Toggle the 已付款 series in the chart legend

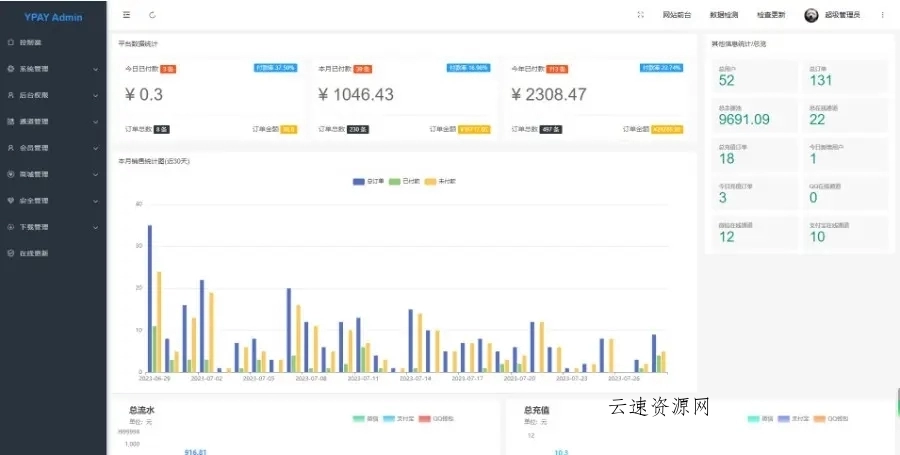point(404,181)
